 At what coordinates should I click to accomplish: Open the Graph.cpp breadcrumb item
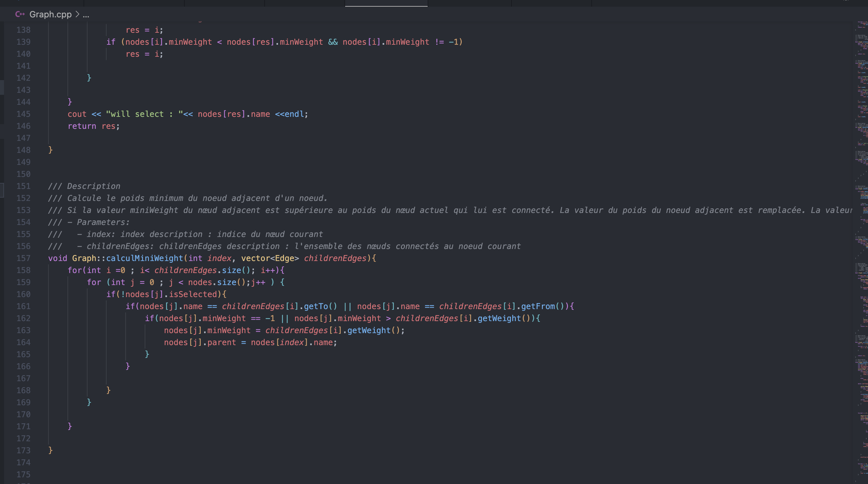click(x=50, y=14)
